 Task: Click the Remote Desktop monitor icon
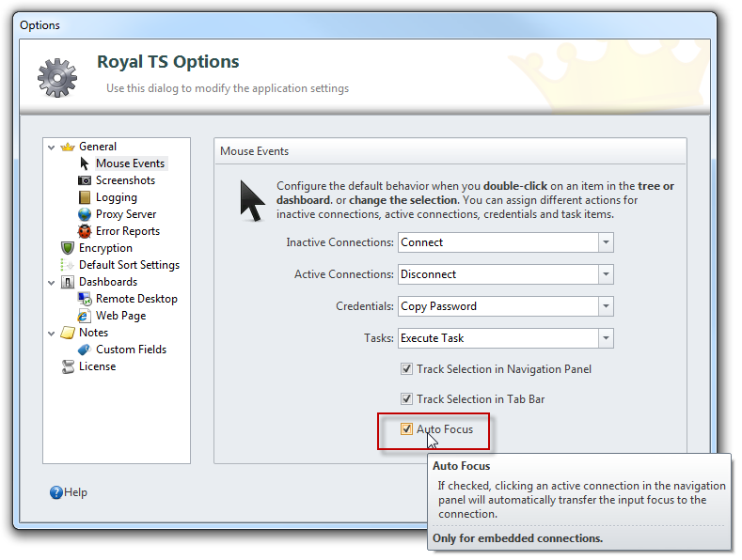85,299
